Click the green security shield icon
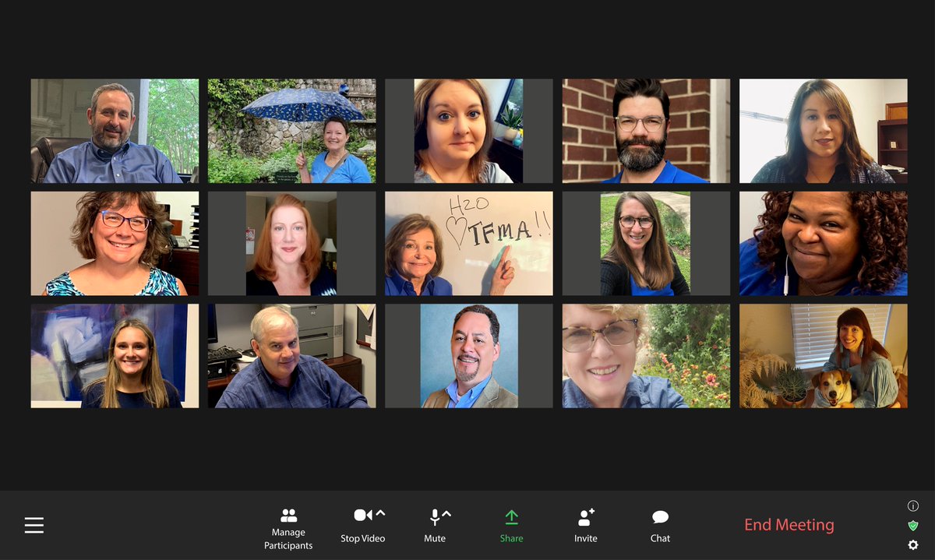The height and width of the screenshot is (560, 935). 913,526
